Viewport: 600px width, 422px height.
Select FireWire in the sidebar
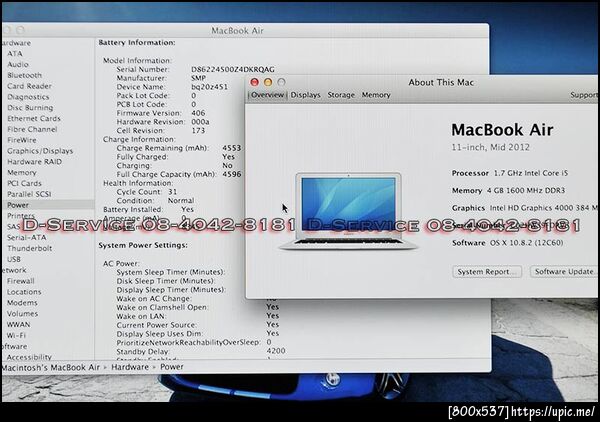click(22, 140)
